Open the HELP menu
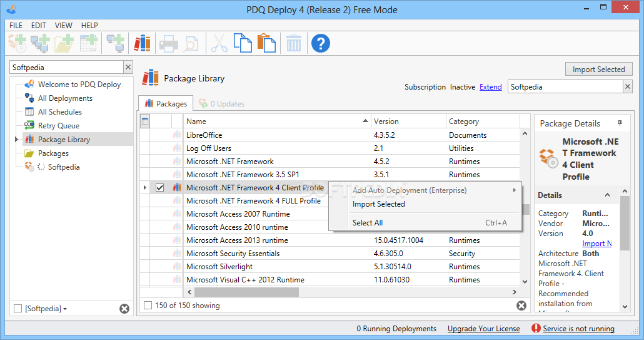 (x=89, y=26)
